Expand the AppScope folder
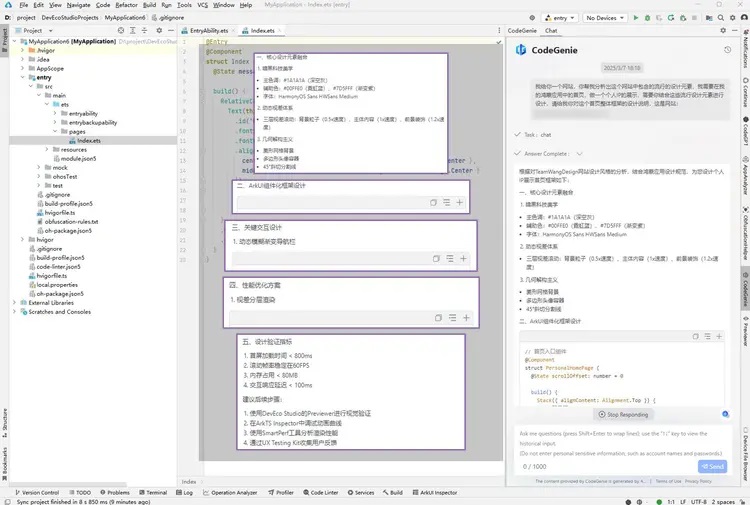750x505 pixels. click(24, 67)
